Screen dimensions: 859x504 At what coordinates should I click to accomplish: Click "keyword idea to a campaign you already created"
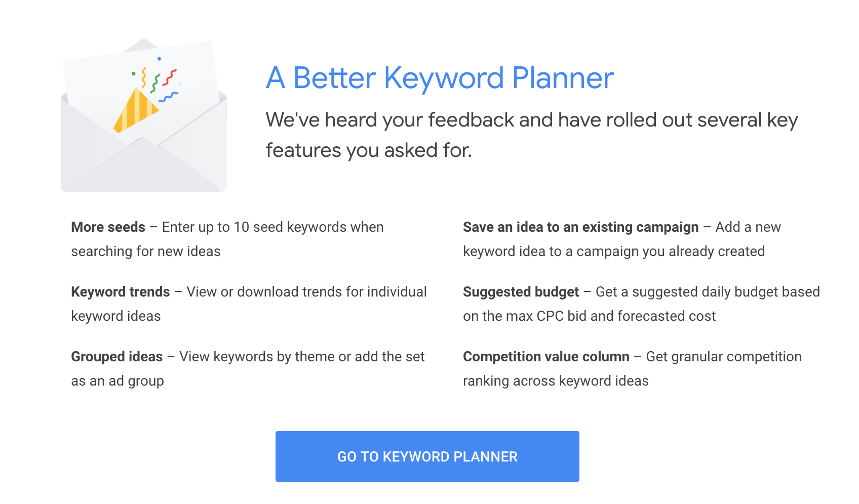[x=614, y=251]
